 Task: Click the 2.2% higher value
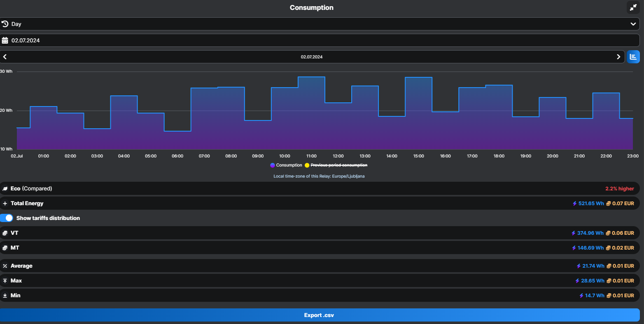(x=619, y=189)
